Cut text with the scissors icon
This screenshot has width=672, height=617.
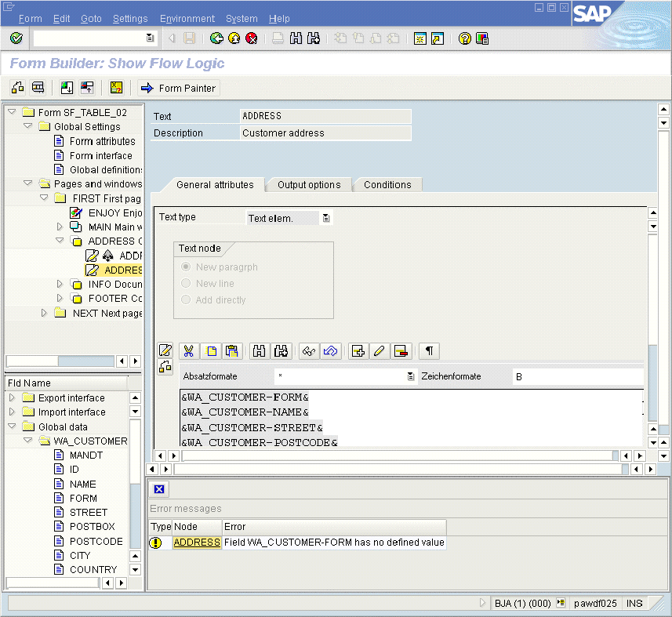coord(188,351)
